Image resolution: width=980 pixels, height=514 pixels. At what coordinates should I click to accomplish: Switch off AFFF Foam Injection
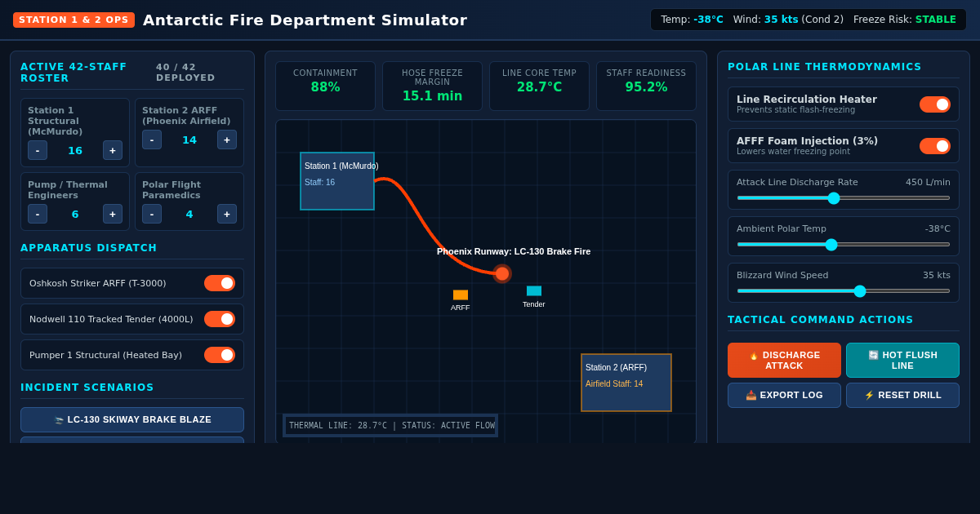[935, 146]
